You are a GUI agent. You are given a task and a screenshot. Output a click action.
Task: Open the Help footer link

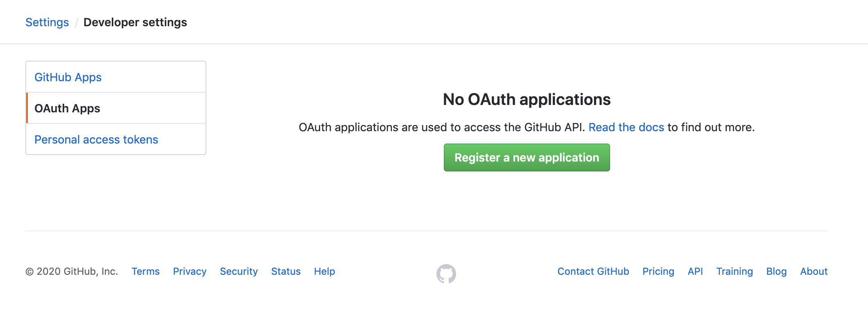point(324,271)
